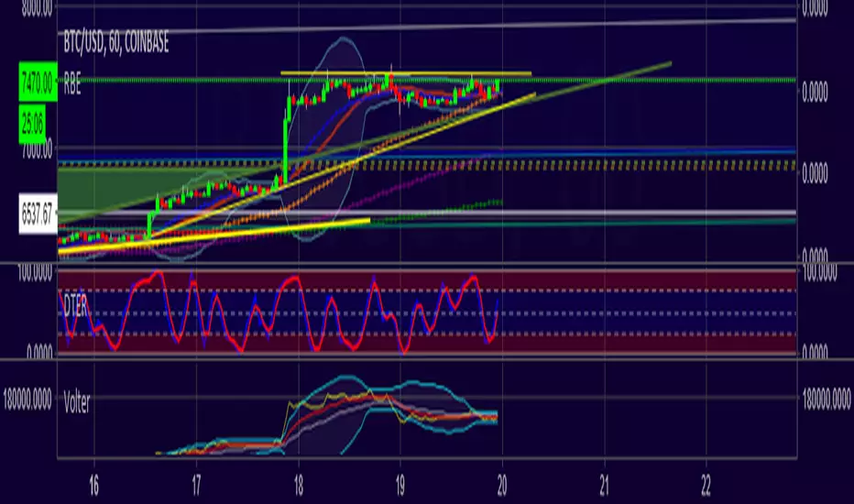Click date 20 on the time axis
Viewport: 854px width, 504px height.
pos(501,486)
